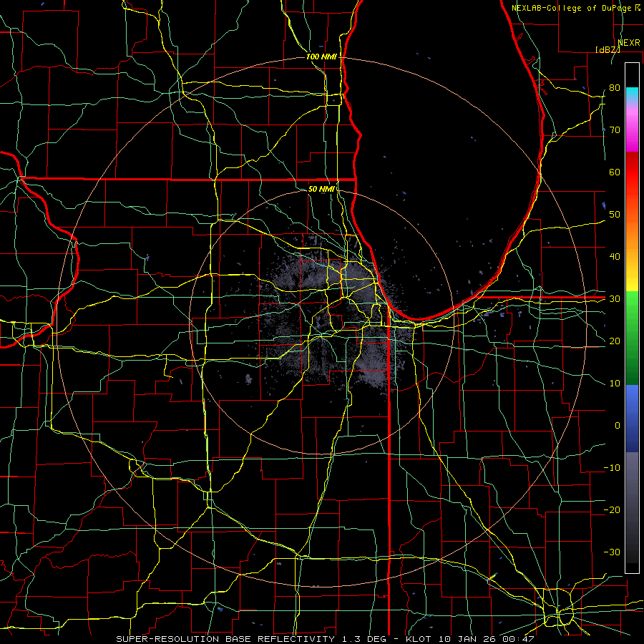This screenshot has height=644, width=644.
Task: Click the '-30' value on the dBZ scale
Action: (612, 552)
